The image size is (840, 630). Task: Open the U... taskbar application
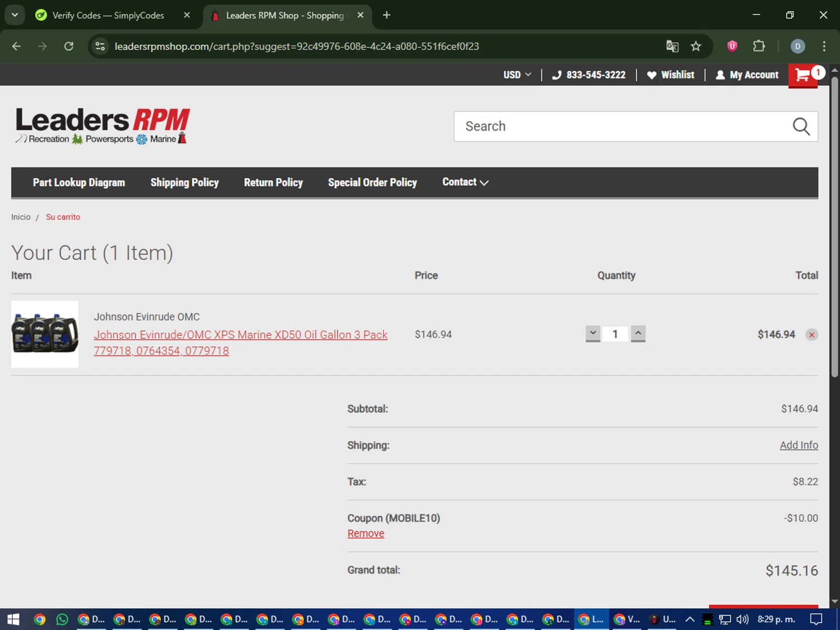coord(662,619)
